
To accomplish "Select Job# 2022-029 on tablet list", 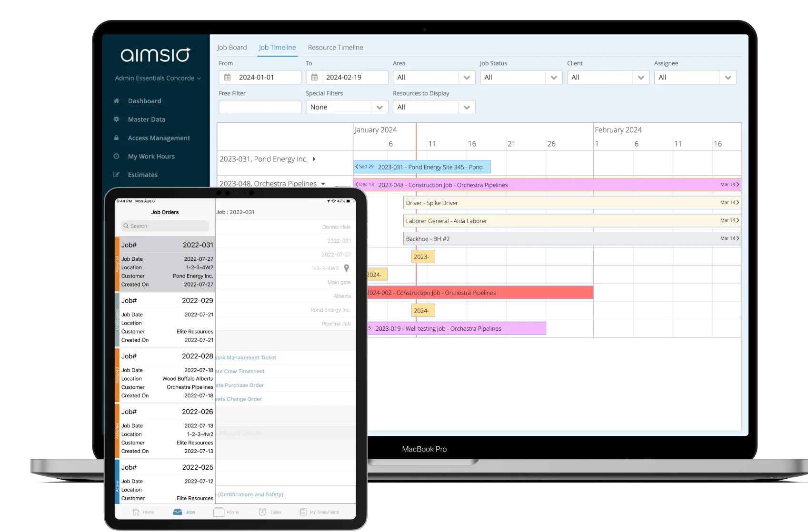I will coord(165,320).
